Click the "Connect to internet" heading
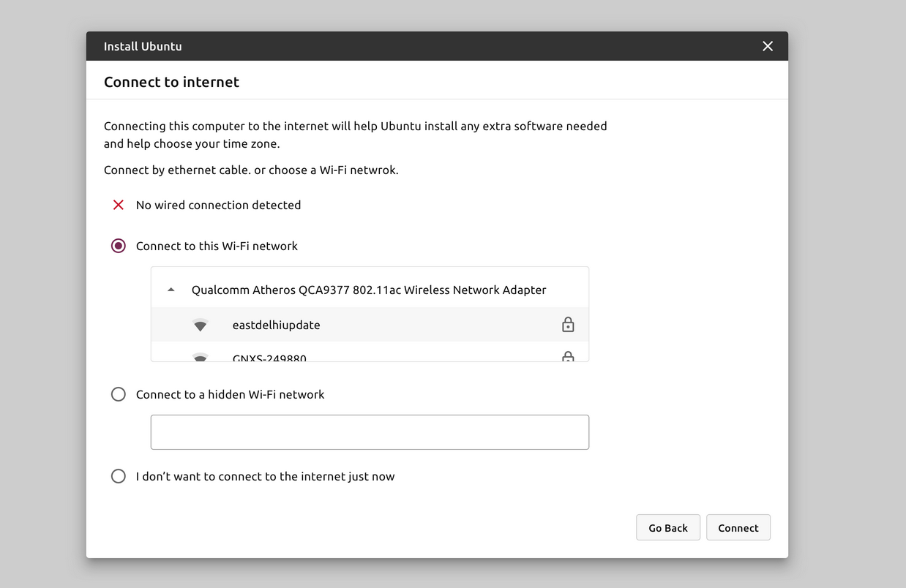906x588 pixels. pyautogui.click(x=171, y=82)
